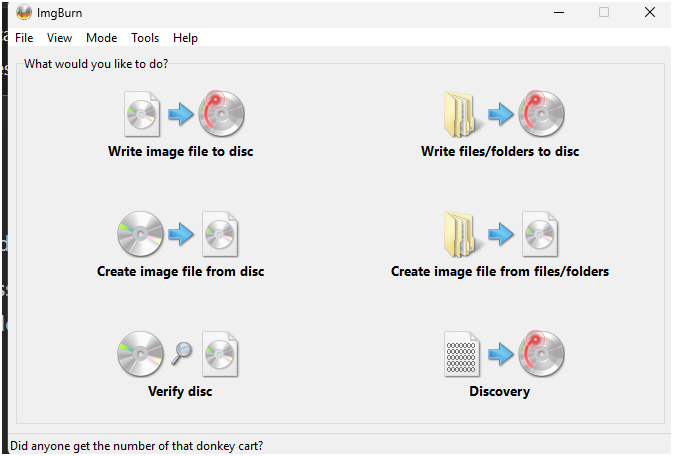673x456 pixels.
Task: Click the Write image file to disc icon
Action: [185, 114]
